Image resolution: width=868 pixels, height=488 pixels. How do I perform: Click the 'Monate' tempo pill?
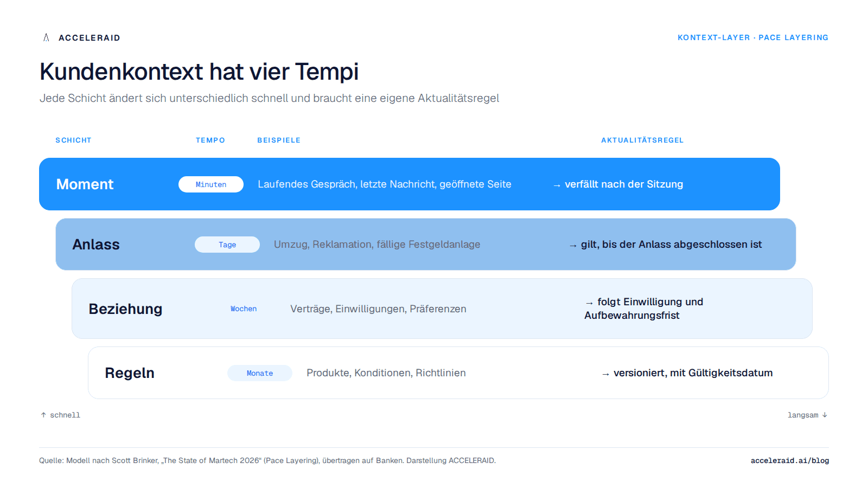[x=260, y=373]
